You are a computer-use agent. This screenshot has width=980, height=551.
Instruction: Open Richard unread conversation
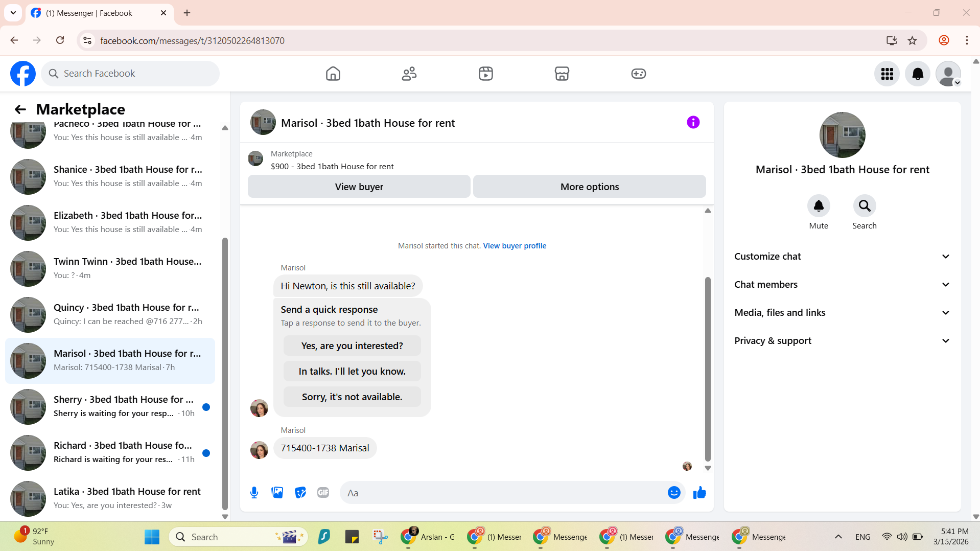pyautogui.click(x=110, y=452)
